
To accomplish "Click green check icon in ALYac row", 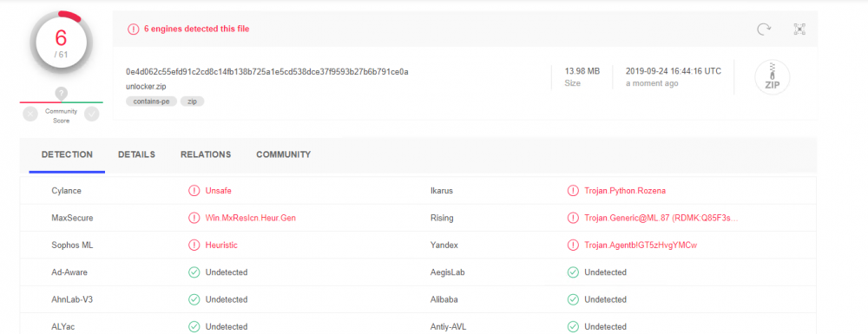I will click(194, 327).
